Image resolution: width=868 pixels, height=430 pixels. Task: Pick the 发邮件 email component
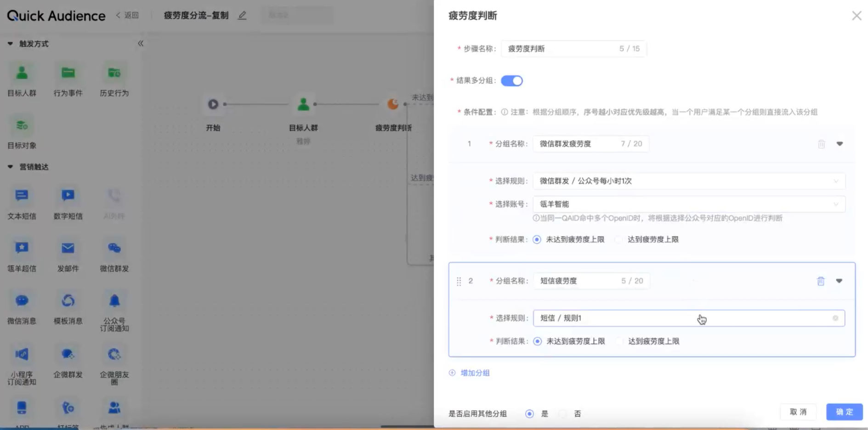[68, 248]
